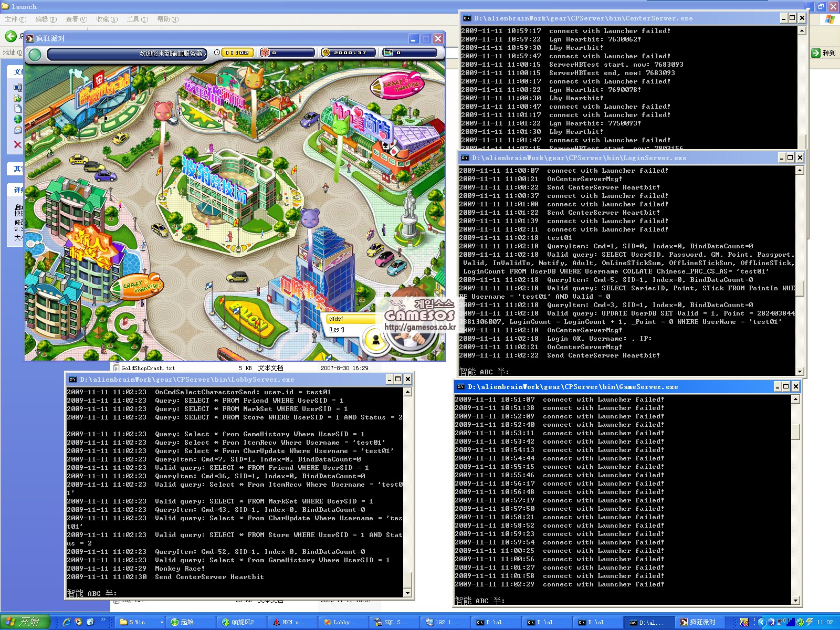Click the dfdsf player name field
840x630 pixels.
point(351,319)
